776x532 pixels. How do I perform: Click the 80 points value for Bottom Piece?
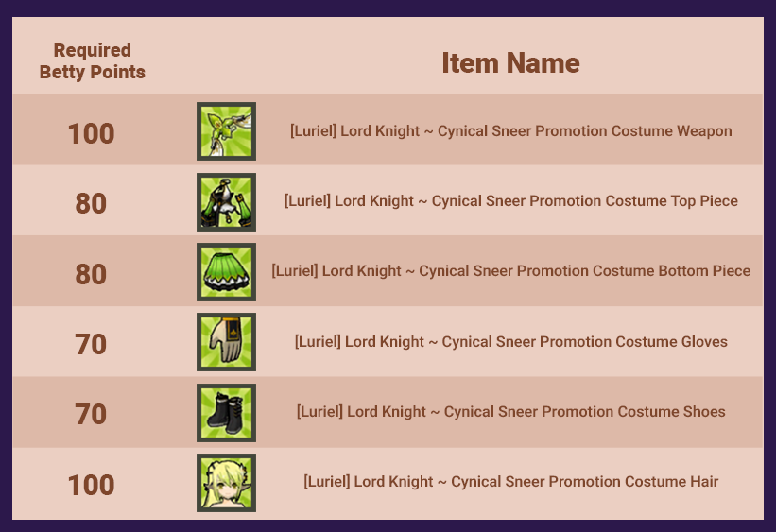(91, 274)
